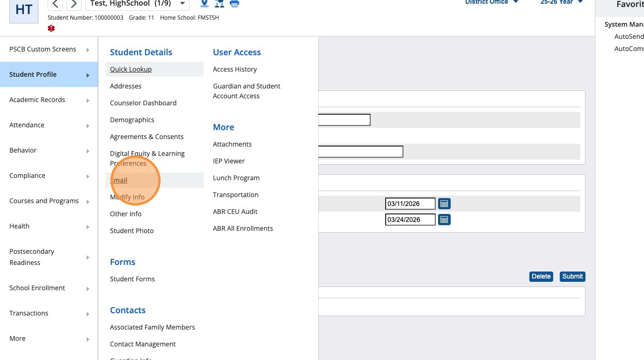Open the IEP Viewer link
The width and height of the screenshot is (644, 360).
pos(229,161)
